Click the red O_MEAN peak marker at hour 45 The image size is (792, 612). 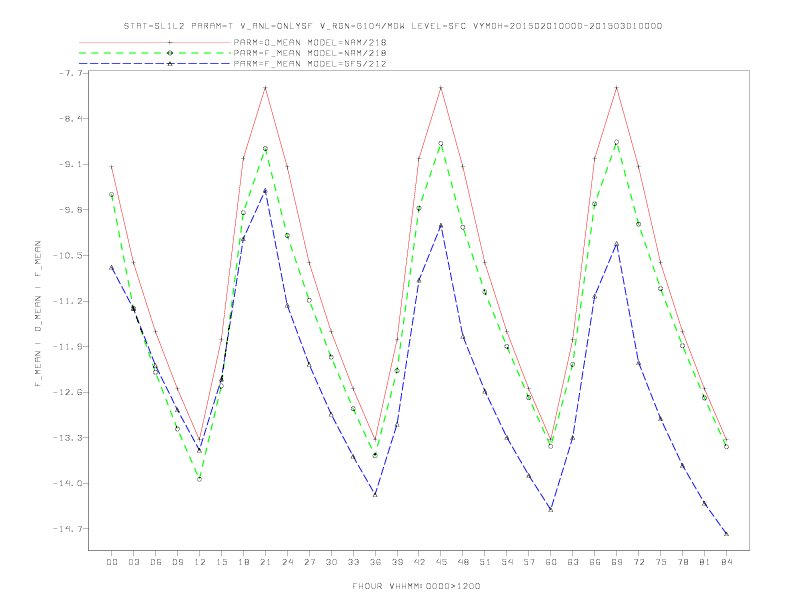pos(441,88)
